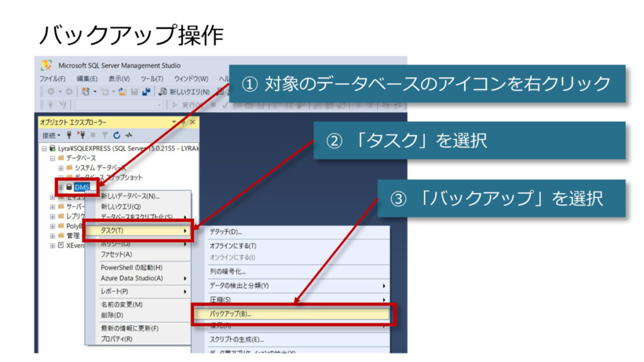644x362 pixels.
Task: Choose デタッチ(D)... from the task submenu
Action: click(x=226, y=232)
